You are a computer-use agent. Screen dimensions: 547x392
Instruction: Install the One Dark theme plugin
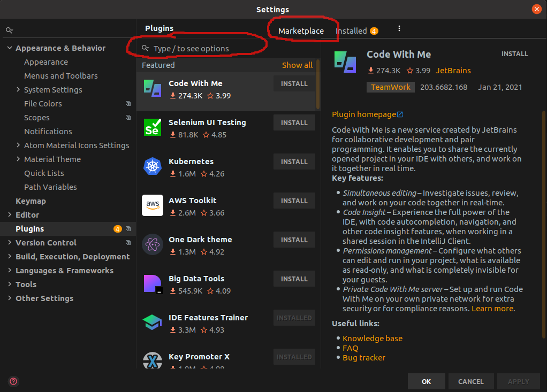click(x=294, y=240)
